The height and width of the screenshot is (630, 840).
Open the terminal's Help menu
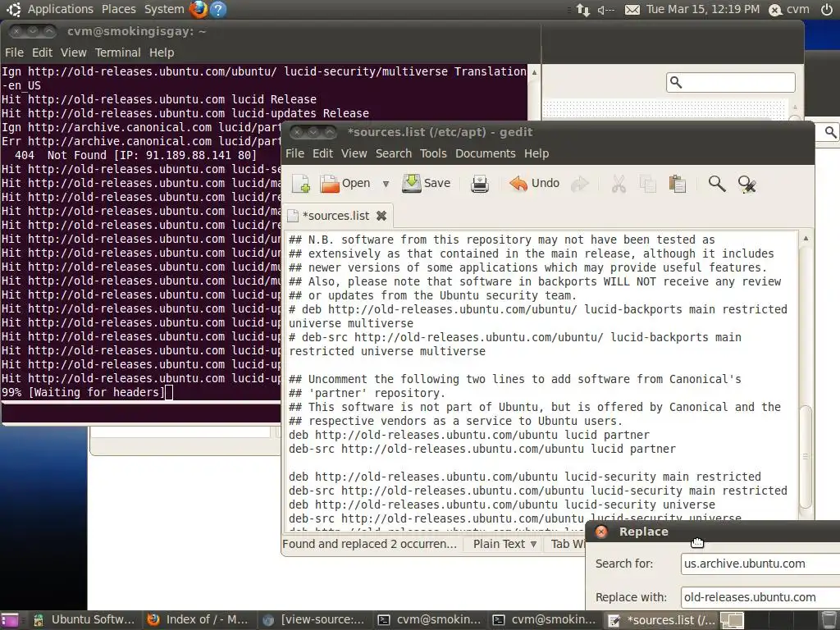click(162, 52)
